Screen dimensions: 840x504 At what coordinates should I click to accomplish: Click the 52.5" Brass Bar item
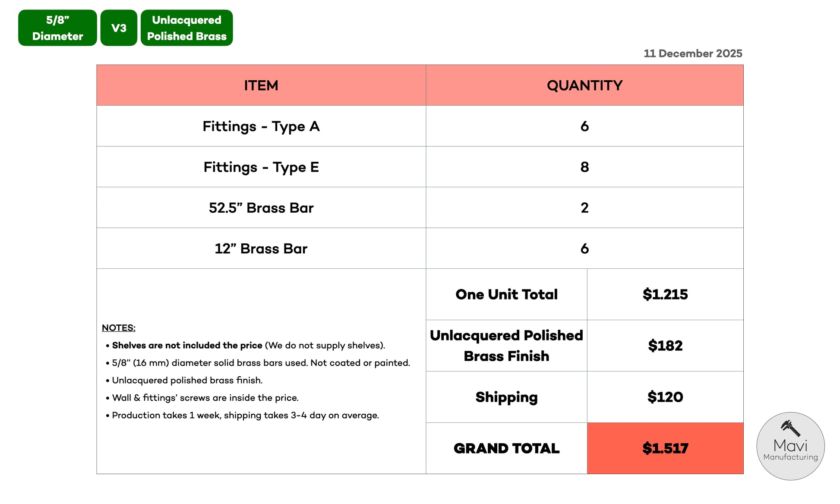click(261, 208)
